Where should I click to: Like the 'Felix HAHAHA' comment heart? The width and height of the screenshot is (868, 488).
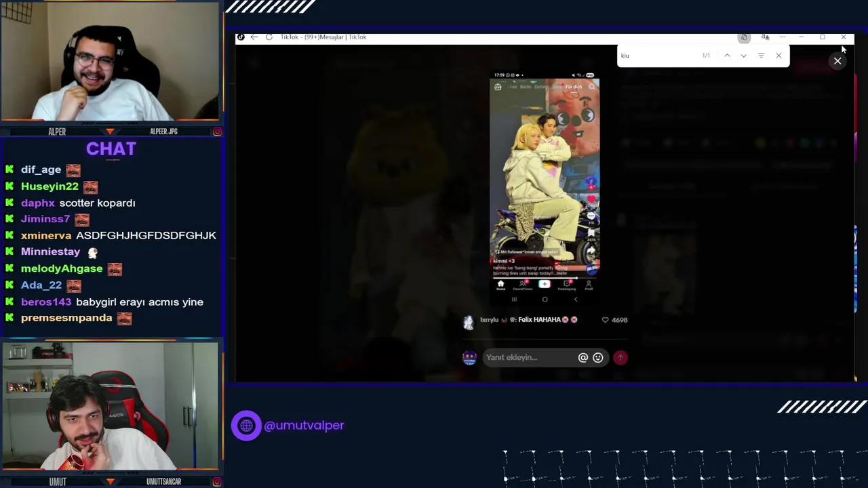pos(606,320)
